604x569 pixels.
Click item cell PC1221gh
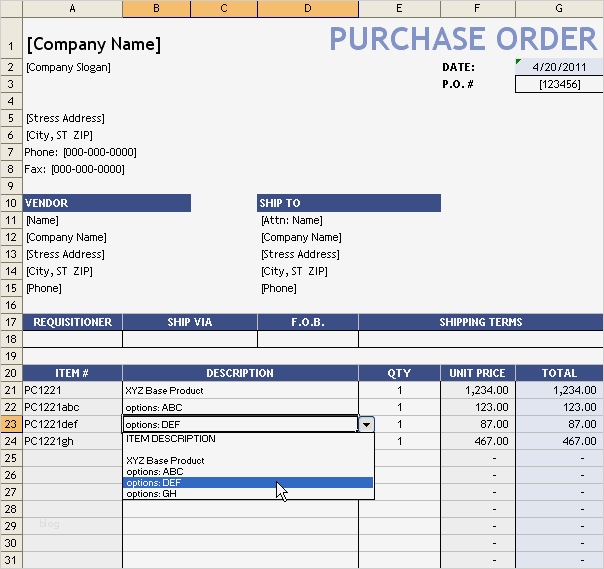click(x=72, y=441)
